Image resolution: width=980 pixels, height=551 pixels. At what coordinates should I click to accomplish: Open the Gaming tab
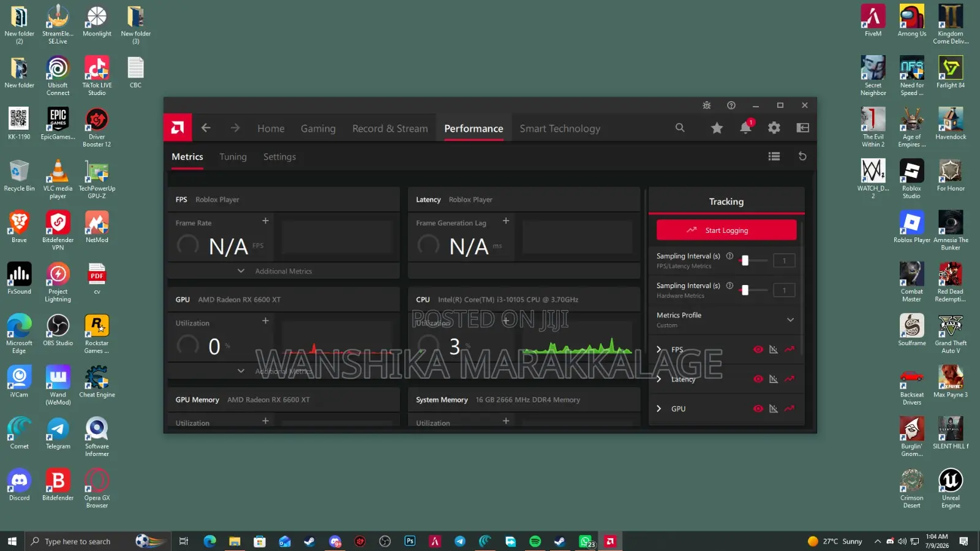click(318, 129)
